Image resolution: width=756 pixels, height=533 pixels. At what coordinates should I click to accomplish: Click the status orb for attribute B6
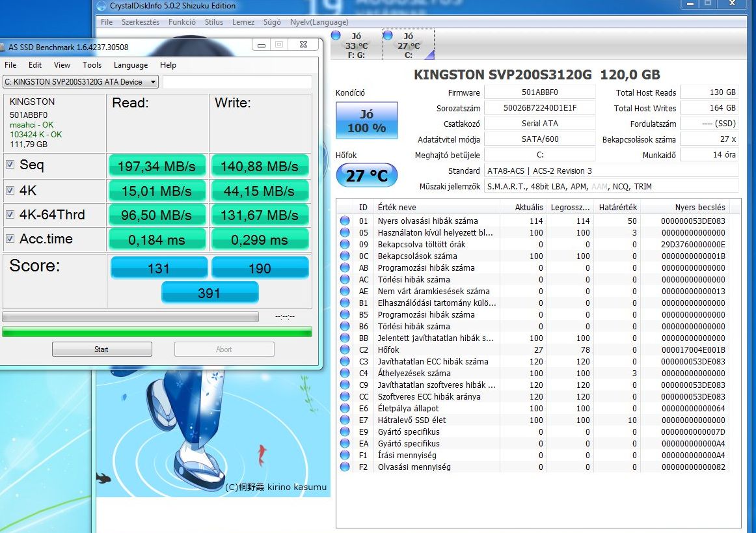click(345, 326)
